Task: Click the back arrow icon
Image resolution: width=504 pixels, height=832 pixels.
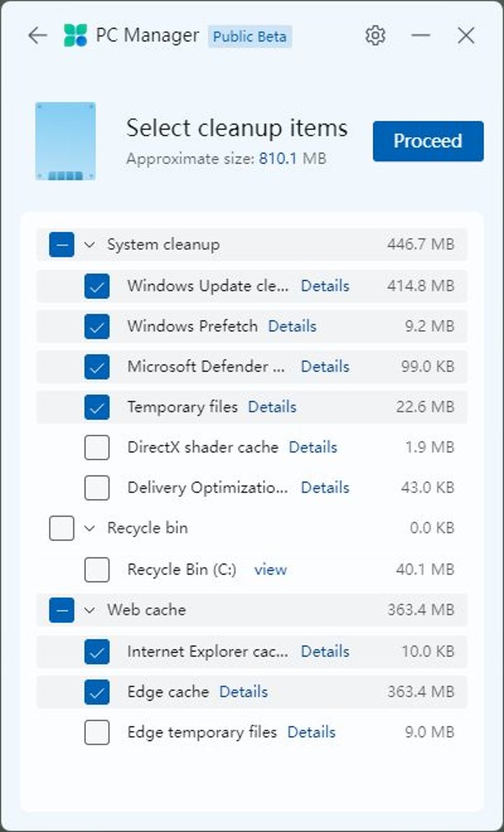Action: [x=37, y=36]
